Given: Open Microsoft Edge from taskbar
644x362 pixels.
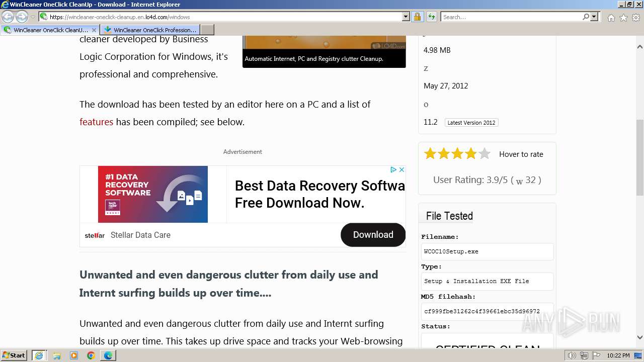Looking at the screenshot, I should pyautogui.click(x=108, y=355).
